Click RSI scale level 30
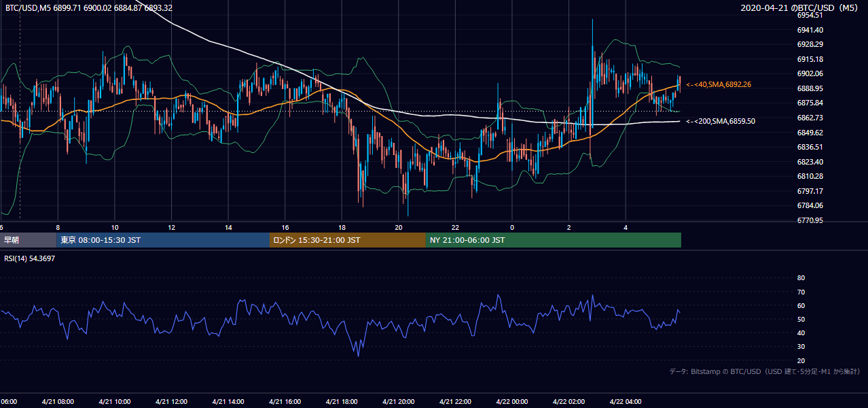The height and width of the screenshot is (408, 868). coord(801,347)
